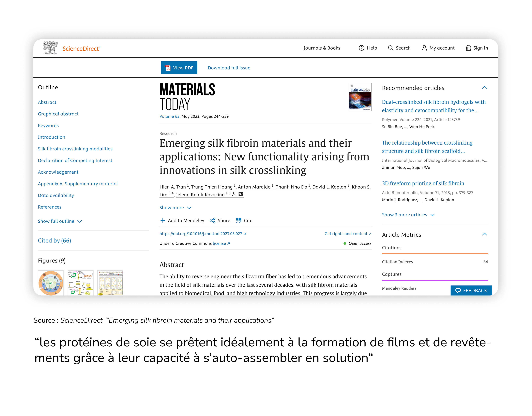Click the My account person icon
532x416 pixels.
click(424, 48)
